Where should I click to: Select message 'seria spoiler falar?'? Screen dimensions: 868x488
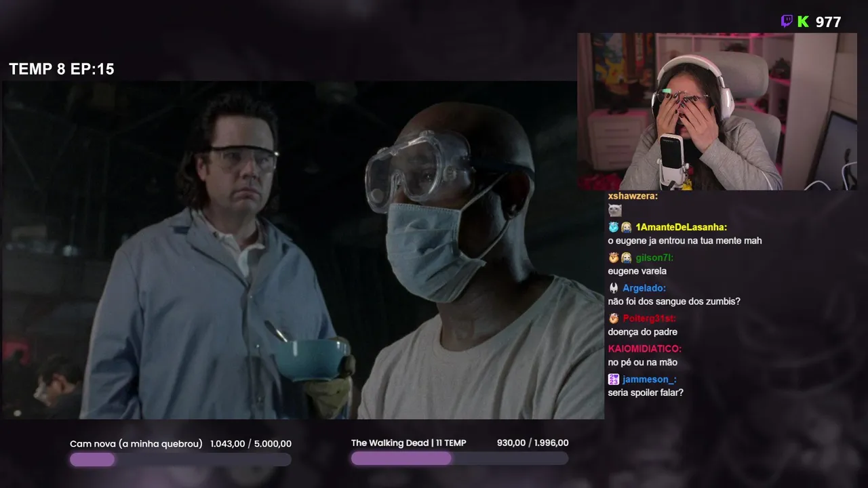[x=646, y=393]
